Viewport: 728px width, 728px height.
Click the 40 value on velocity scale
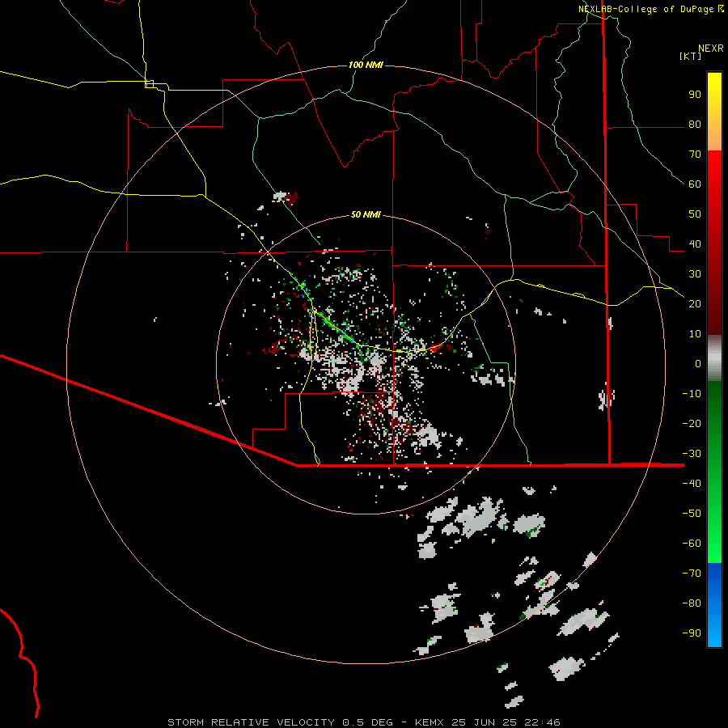point(695,244)
